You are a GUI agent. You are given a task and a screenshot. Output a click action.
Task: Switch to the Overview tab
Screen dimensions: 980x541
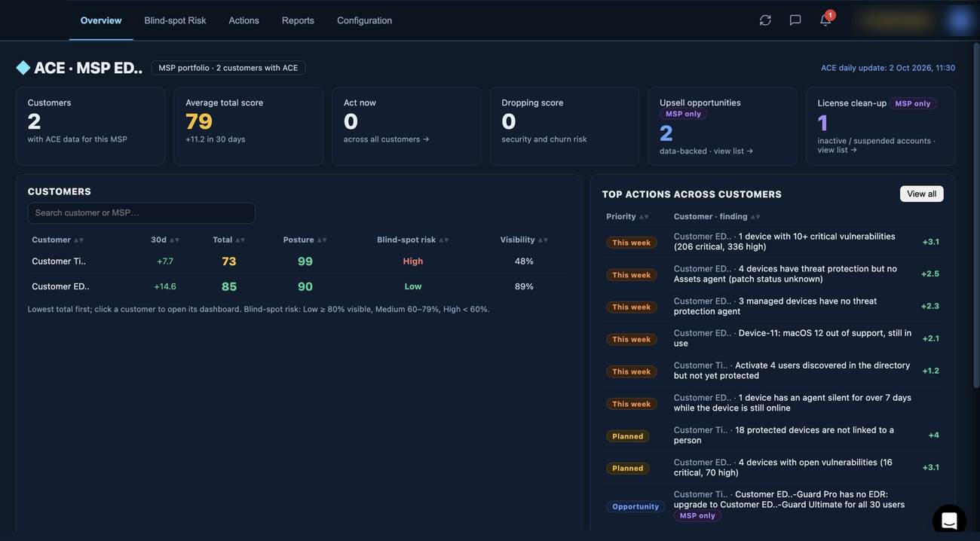pos(101,20)
